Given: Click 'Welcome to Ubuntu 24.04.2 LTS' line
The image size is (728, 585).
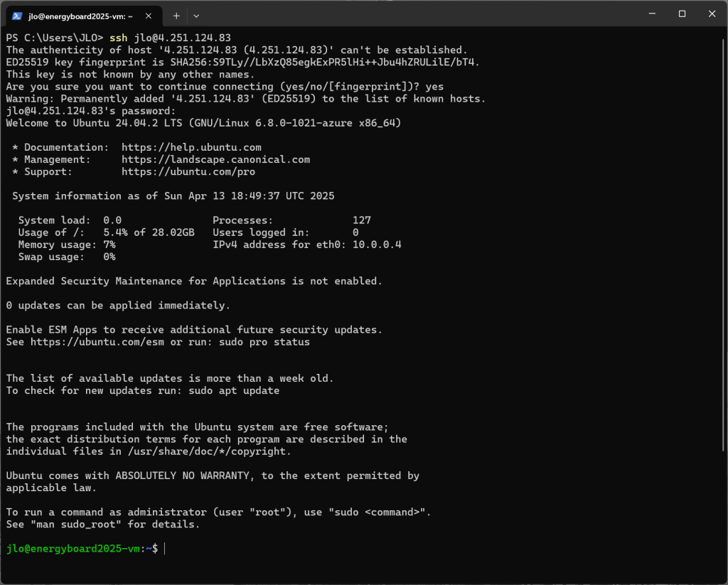Looking at the screenshot, I should [203, 123].
